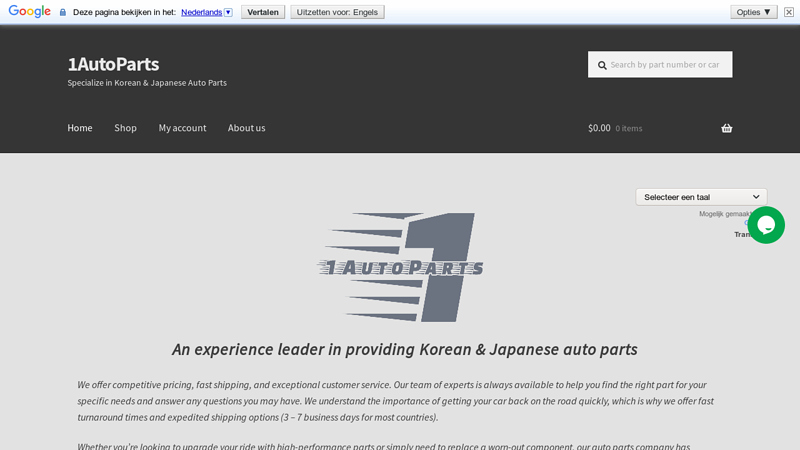Open the green chat bubble widget

[x=766, y=225]
